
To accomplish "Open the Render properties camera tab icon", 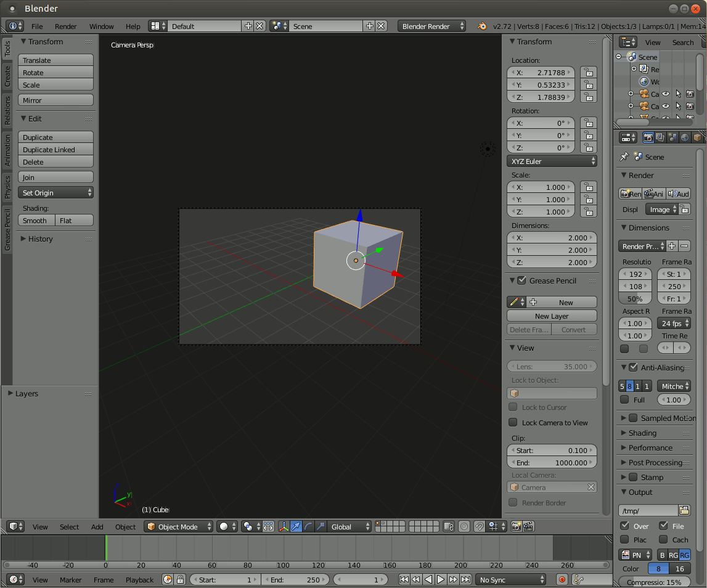I will pos(648,137).
